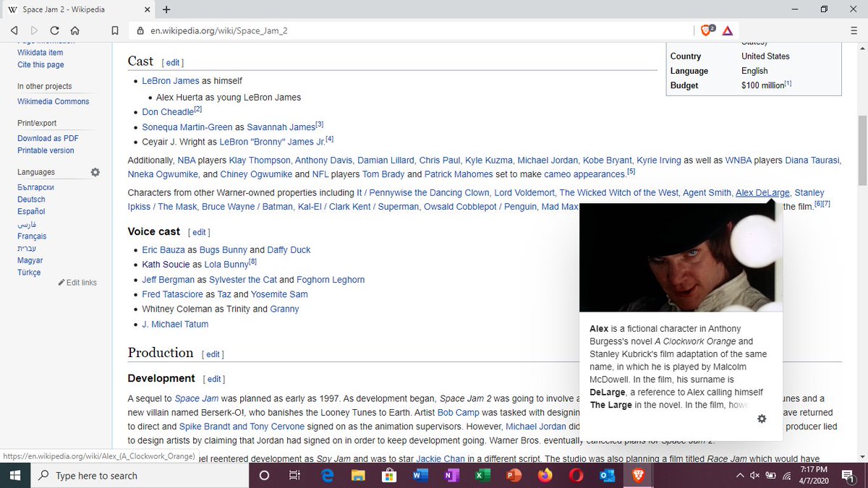Launch PowerPoint from taskbar
This screenshot has height=488, width=868.
coord(514,475)
